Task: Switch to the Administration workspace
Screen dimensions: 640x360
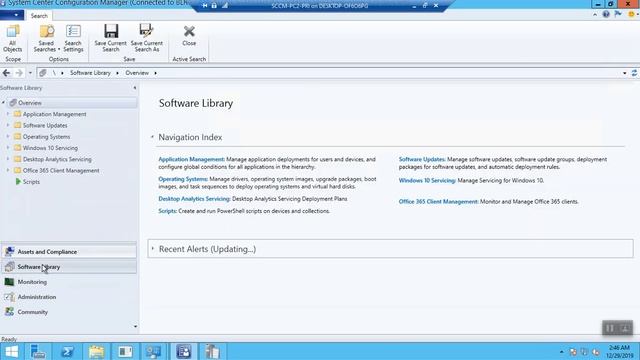Action: click(69, 297)
